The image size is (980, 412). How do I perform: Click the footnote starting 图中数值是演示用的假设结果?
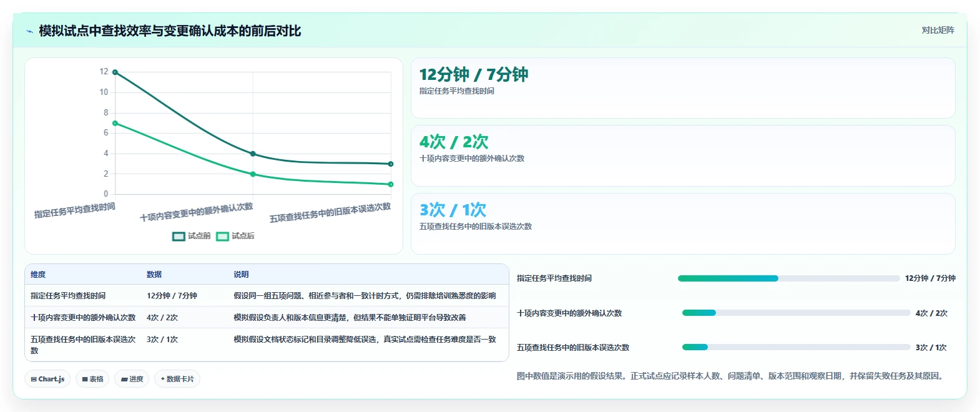[x=732, y=376]
